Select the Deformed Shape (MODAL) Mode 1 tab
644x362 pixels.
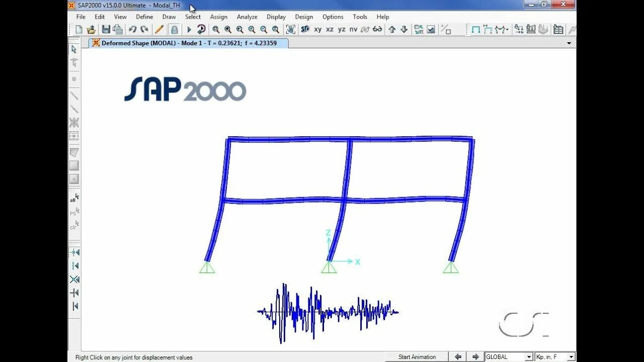(x=189, y=43)
